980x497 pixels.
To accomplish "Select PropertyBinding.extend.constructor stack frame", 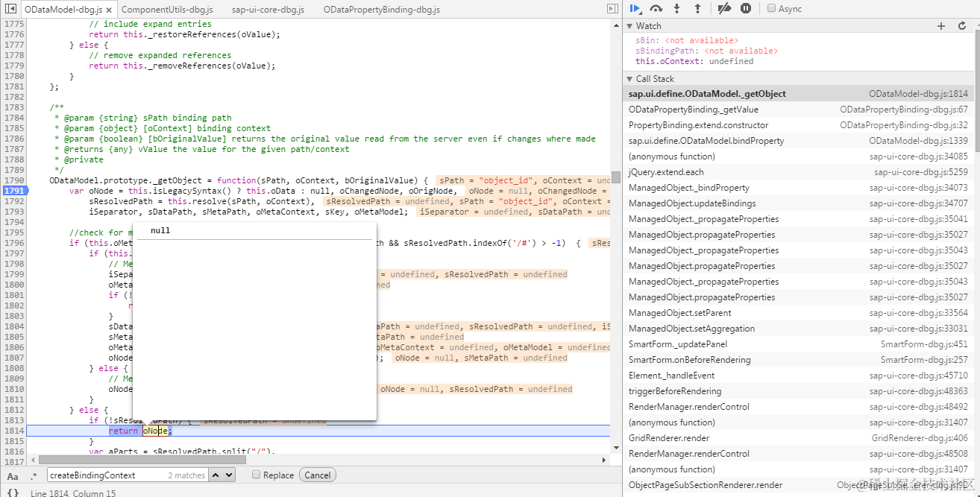I will tap(798, 125).
